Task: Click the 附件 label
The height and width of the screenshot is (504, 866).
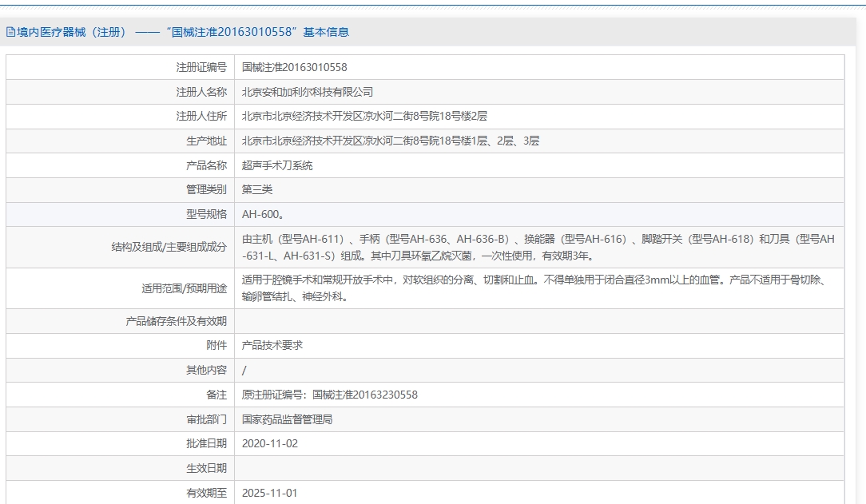Action: [216, 346]
